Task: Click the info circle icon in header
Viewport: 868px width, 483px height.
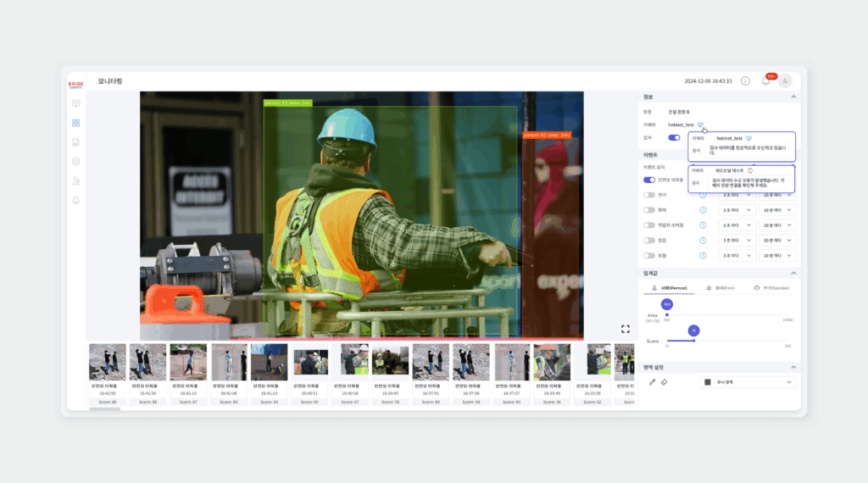Action: pos(745,80)
